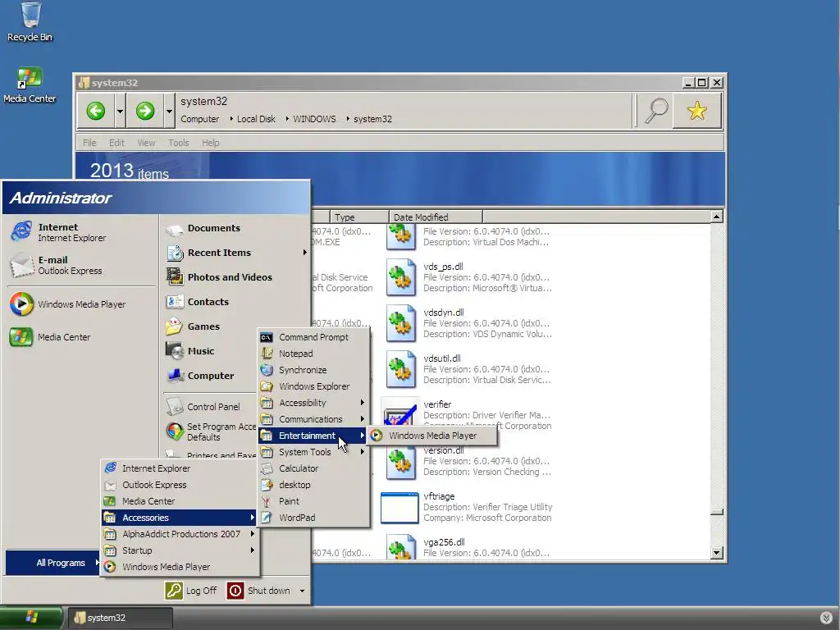Click the gold star favorites icon
The image size is (840, 630).
tap(697, 111)
